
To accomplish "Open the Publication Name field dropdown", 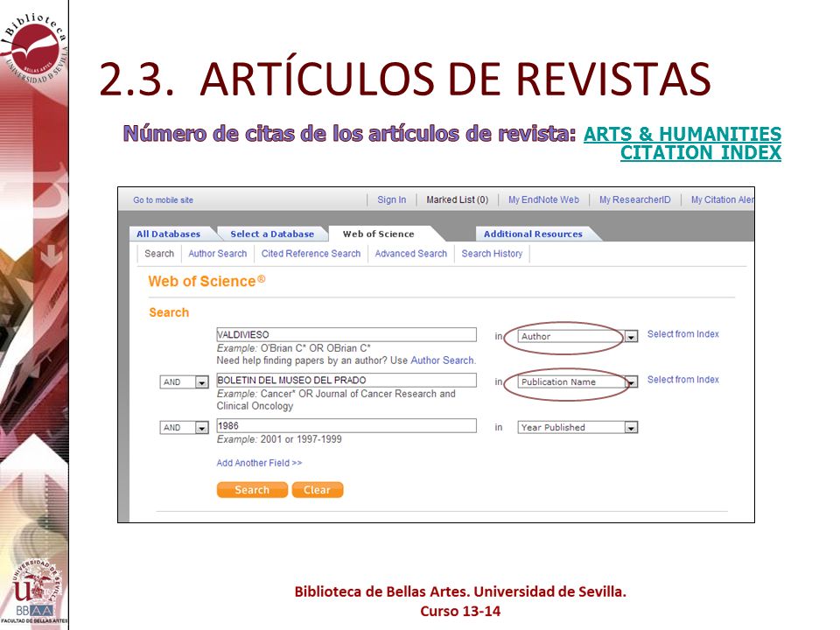I will coord(577,382).
